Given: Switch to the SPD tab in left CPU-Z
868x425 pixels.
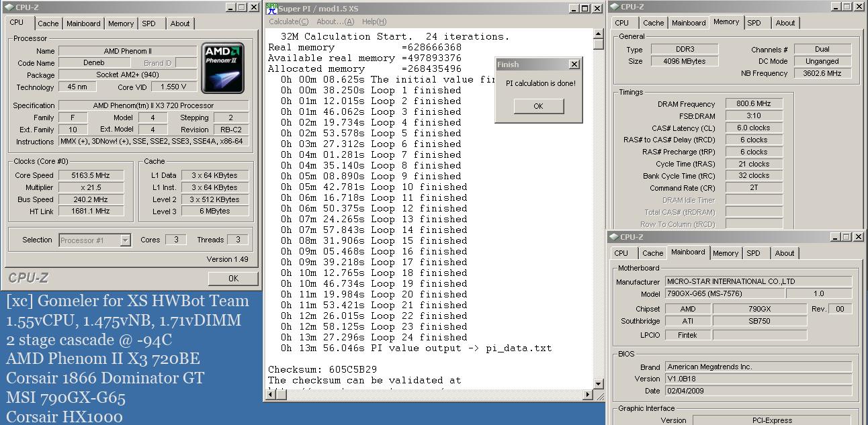Looking at the screenshot, I should [x=148, y=23].
